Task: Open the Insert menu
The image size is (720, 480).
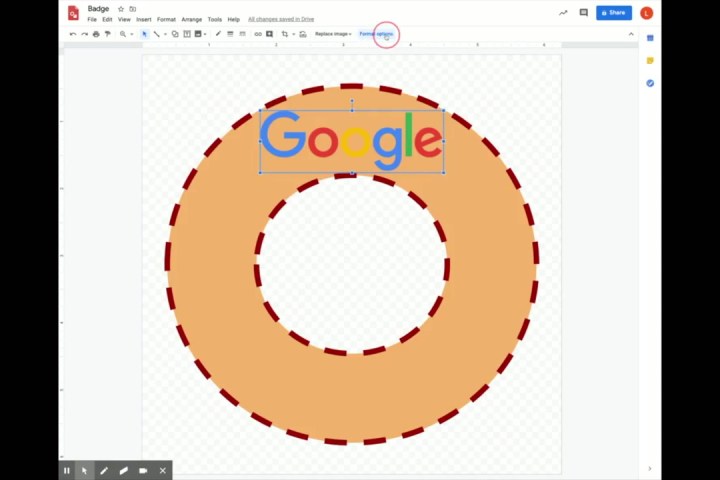Action: coord(144,19)
